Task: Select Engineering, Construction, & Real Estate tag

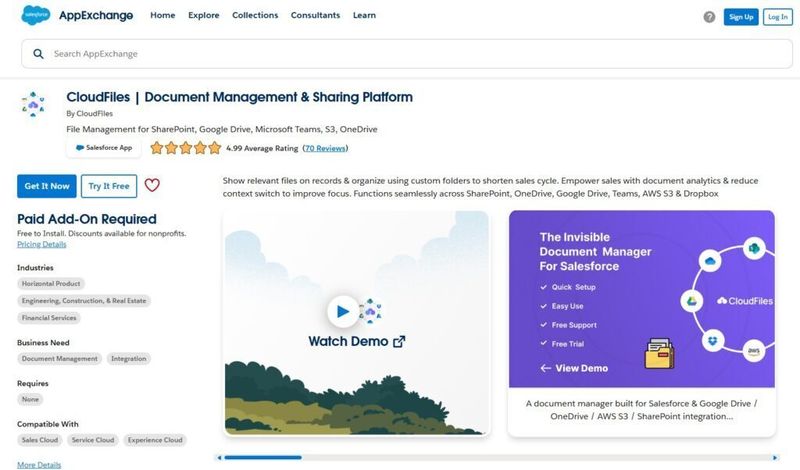Action: point(84,301)
